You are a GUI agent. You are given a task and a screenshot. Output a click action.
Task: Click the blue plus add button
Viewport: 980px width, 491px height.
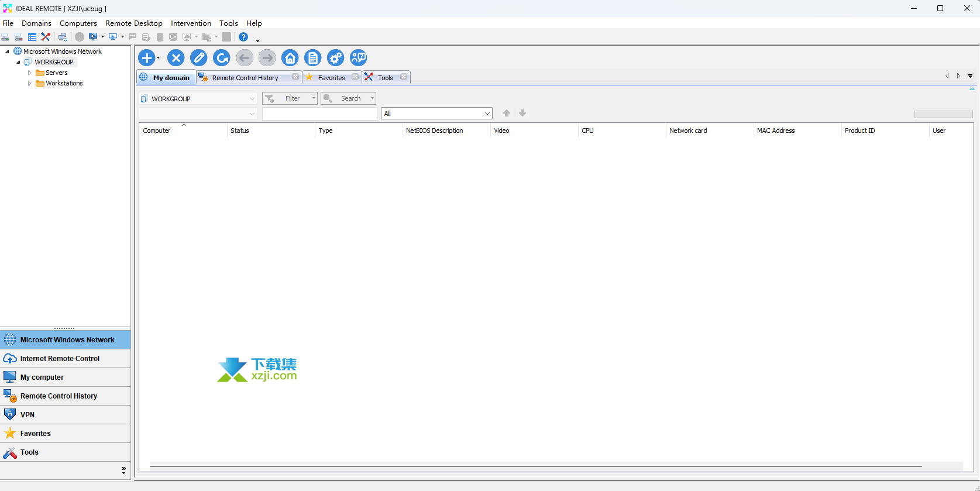point(146,58)
